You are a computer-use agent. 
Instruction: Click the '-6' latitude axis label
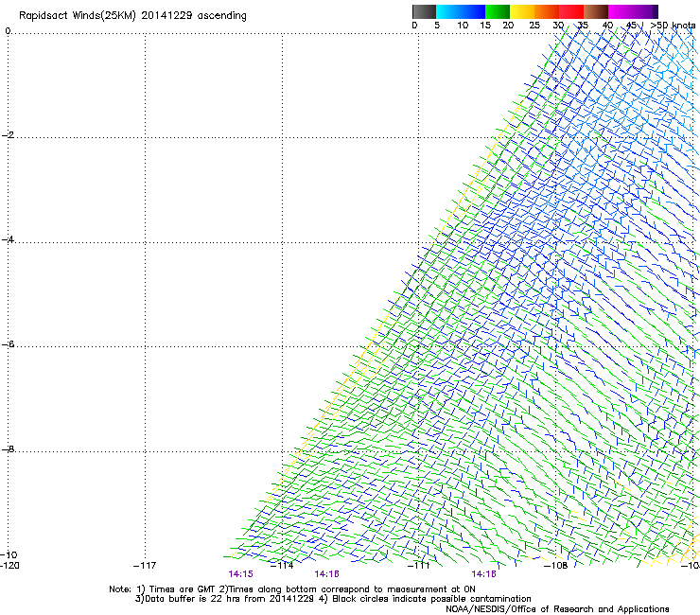pos(8,344)
